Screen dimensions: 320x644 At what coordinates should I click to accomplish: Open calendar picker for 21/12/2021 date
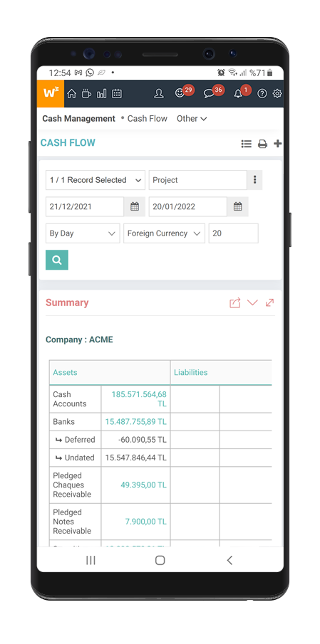click(x=135, y=206)
